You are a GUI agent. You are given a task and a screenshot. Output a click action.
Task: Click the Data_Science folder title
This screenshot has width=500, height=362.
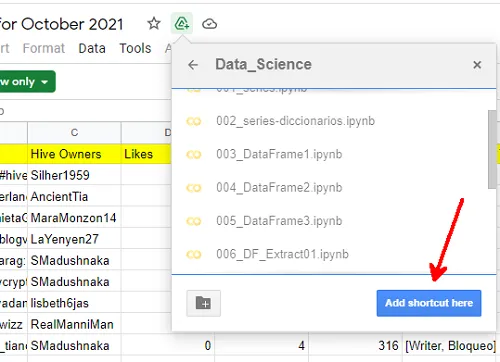pos(263,64)
